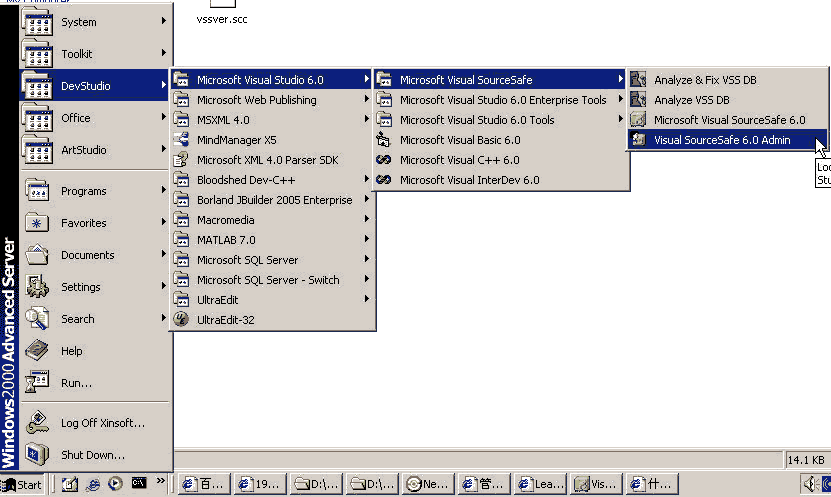Click the Log Off key icon
This screenshot has width=831, height=497.
(37, 422)
